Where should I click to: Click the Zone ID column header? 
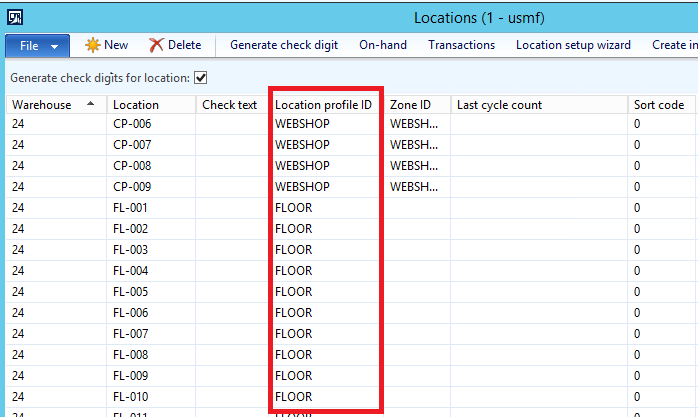coord(410,104)
